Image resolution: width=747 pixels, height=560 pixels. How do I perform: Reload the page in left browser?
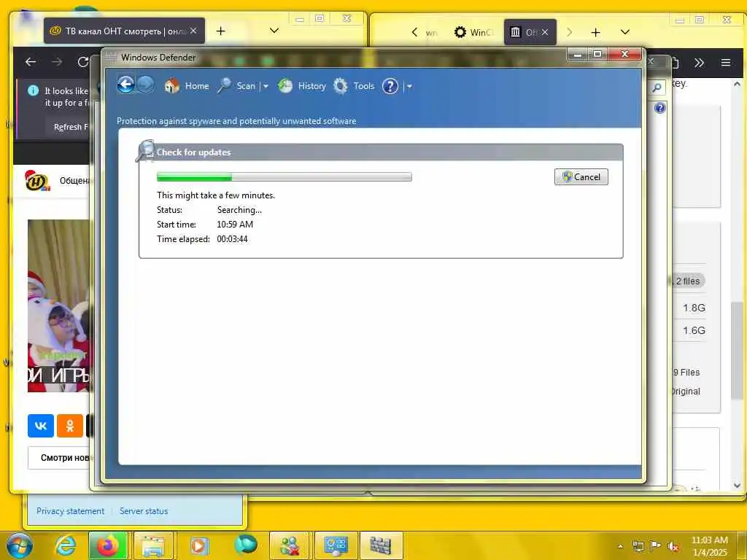[x=83, y=62]
